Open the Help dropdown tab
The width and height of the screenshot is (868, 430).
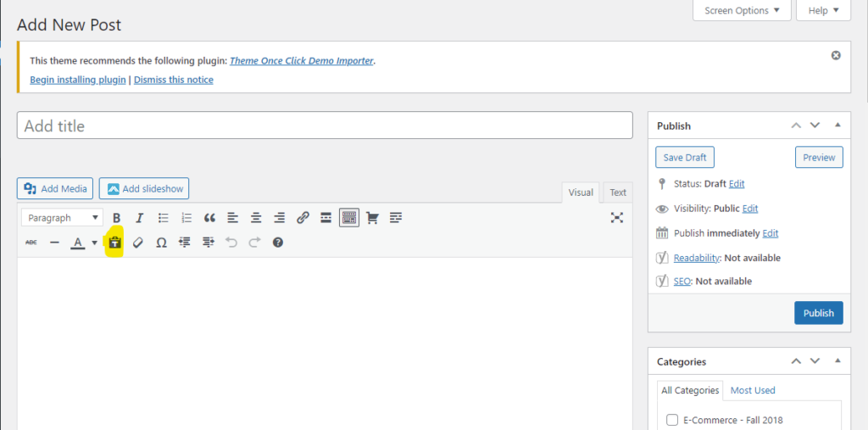pyautogui.click(x=823, y=10)
